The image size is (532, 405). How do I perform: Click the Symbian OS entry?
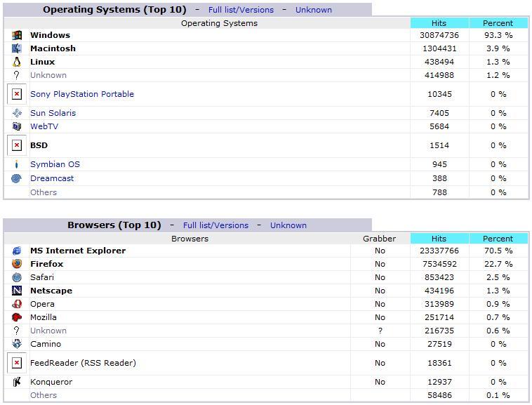pyautogui.click(x=55, y=164)
